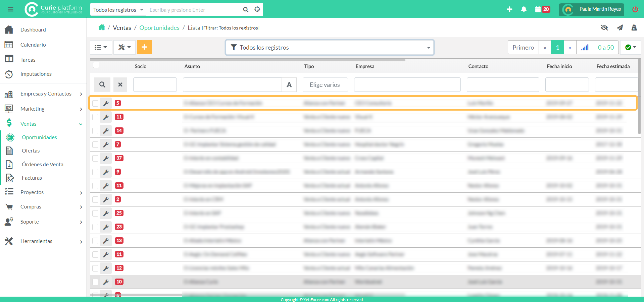Viewport: 644px width, 302px height.
Task: Click the horizontal scrollbar above table header
Action: point(248,60)
